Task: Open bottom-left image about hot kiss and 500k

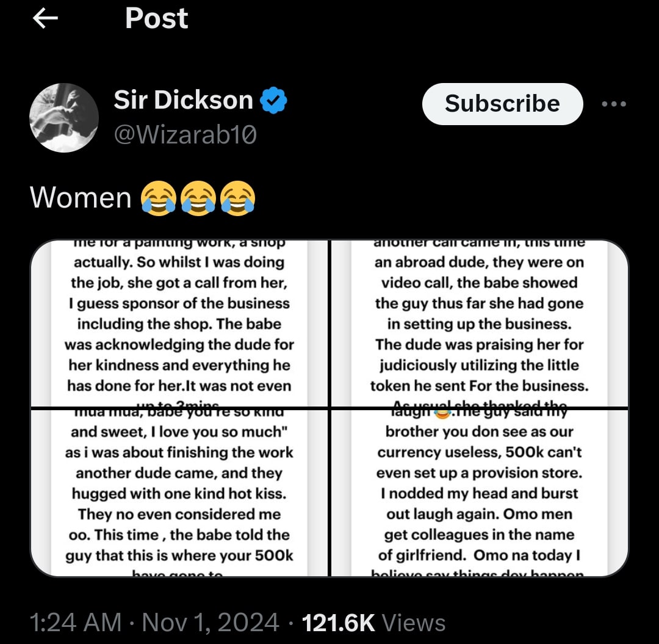Action: click(x=179, y=493)
